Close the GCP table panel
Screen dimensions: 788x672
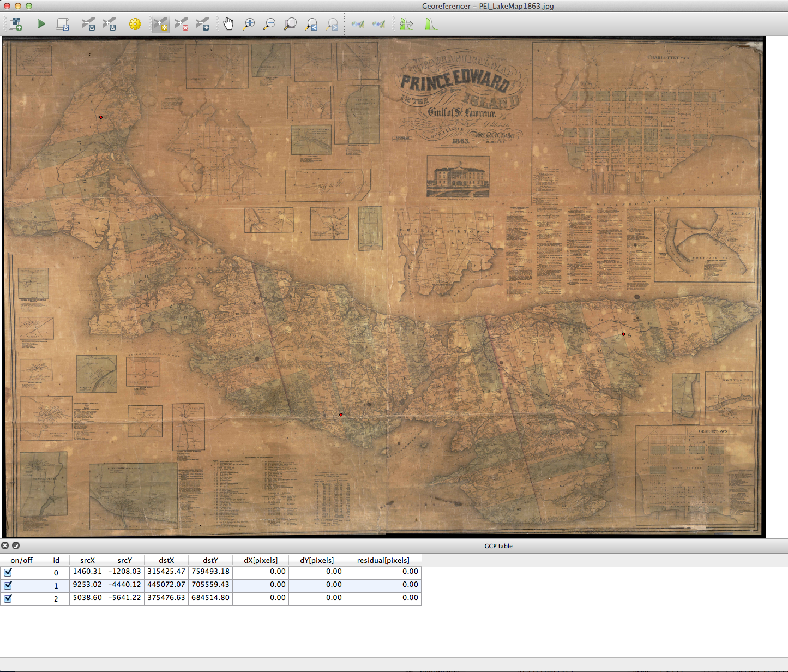[x=5, y=545]
